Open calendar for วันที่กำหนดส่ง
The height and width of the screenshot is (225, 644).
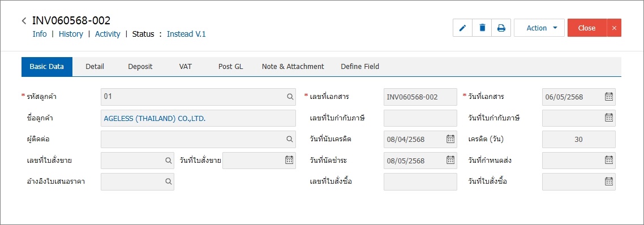click(x=609, y=161)
